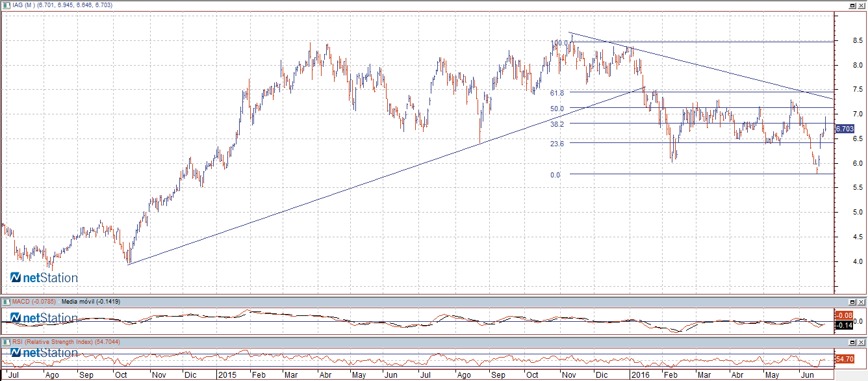Click the 2015 marker on the time axis
Image resolution: width=868 pixels, height=381 pixels.
click(x=227, y=375)
